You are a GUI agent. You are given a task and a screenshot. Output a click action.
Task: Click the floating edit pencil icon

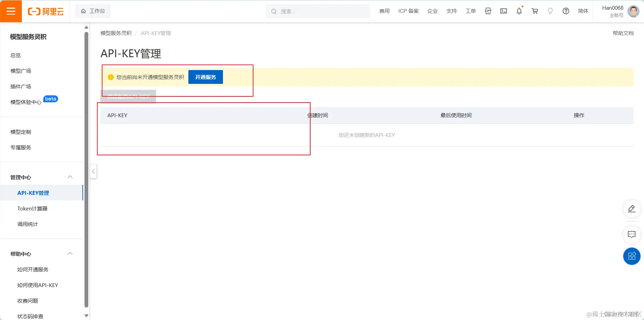632,209
